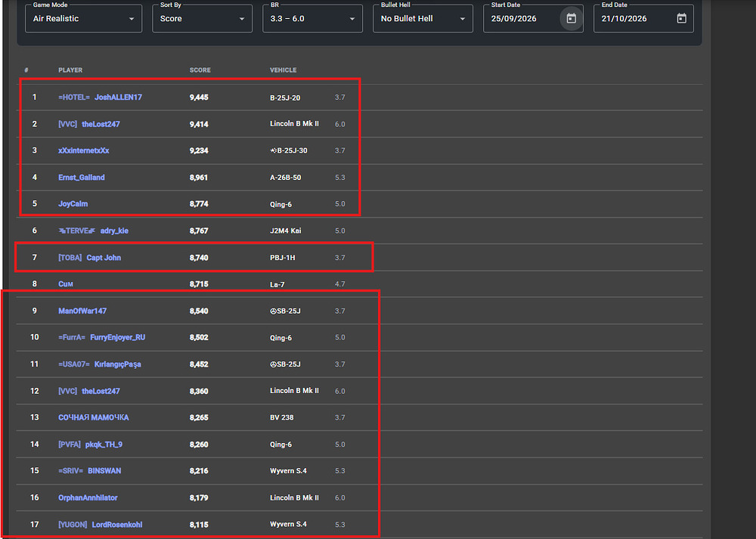This screenshot has width=756, height=539.
Task: Click score value 8,115
Action: pyautogui.click(x=199, y=525)
